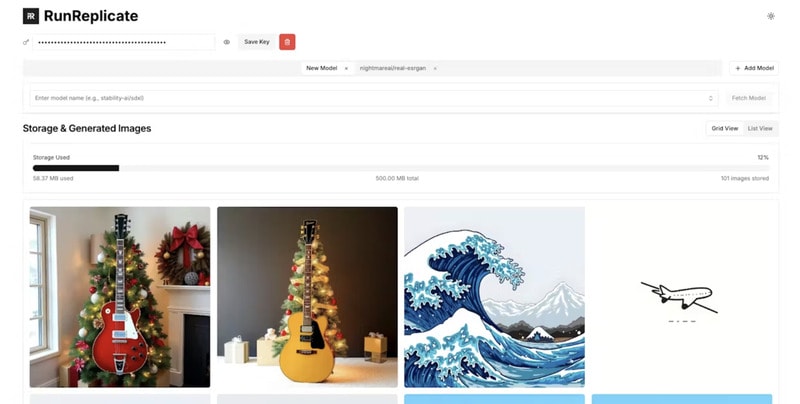The image size is (800, 404).
Task: Open the red guitar Christmas tree image
Action: pyautogui.click(x=120, y=297)
